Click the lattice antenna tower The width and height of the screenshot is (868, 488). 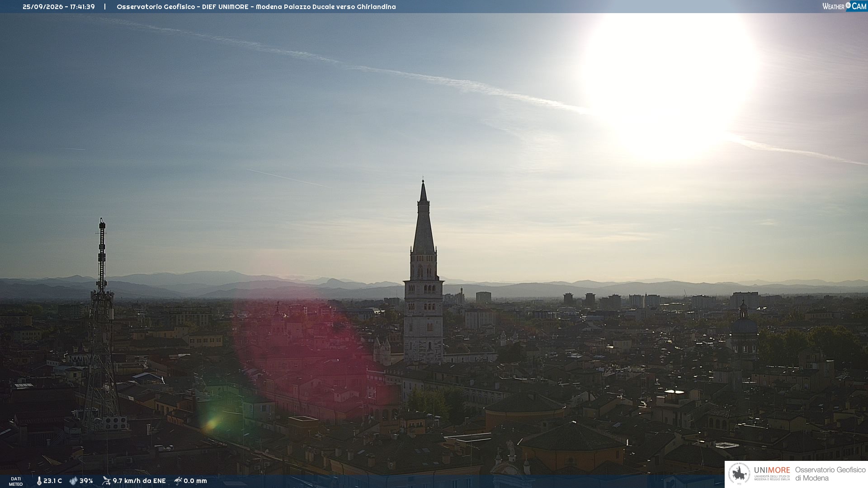(102, 325)
